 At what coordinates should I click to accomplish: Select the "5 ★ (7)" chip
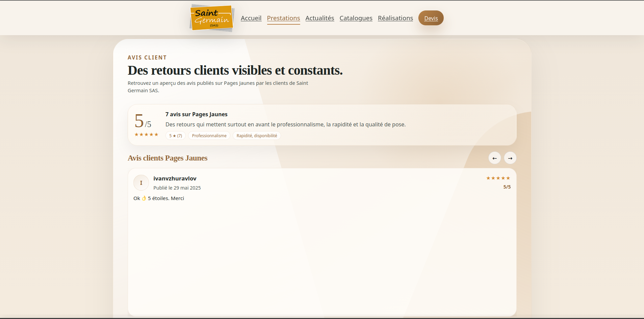176,136
